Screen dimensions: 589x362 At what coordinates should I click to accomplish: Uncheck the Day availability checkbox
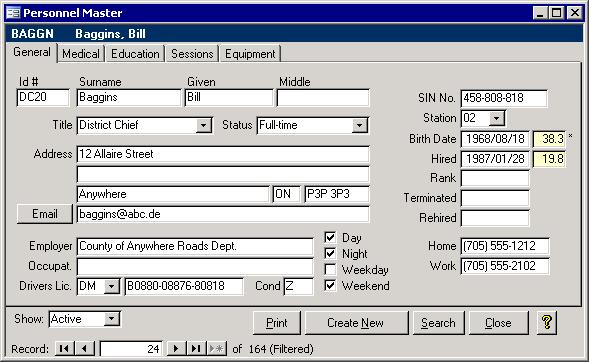point(330,237)
